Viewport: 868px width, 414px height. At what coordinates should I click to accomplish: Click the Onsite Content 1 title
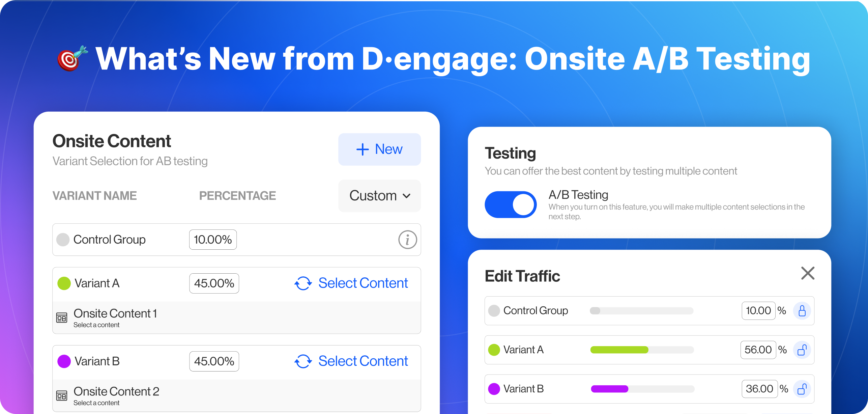coord(115,313)
